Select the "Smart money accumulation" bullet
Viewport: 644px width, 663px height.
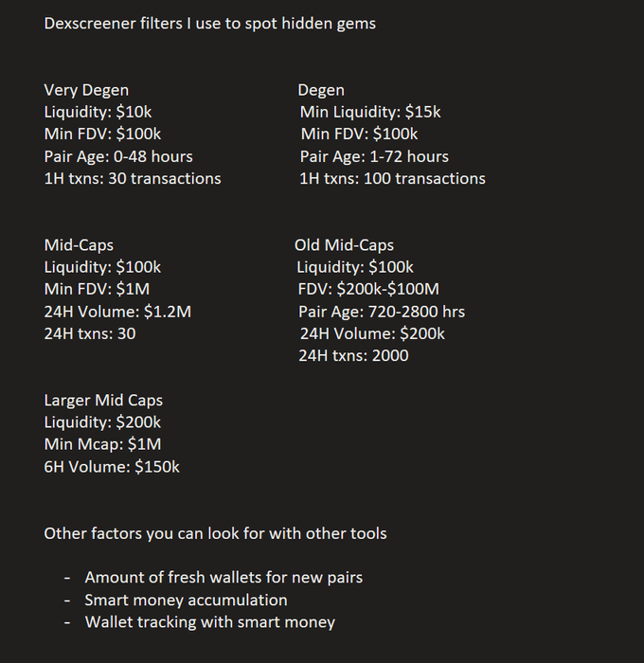[x=186, y=600]
